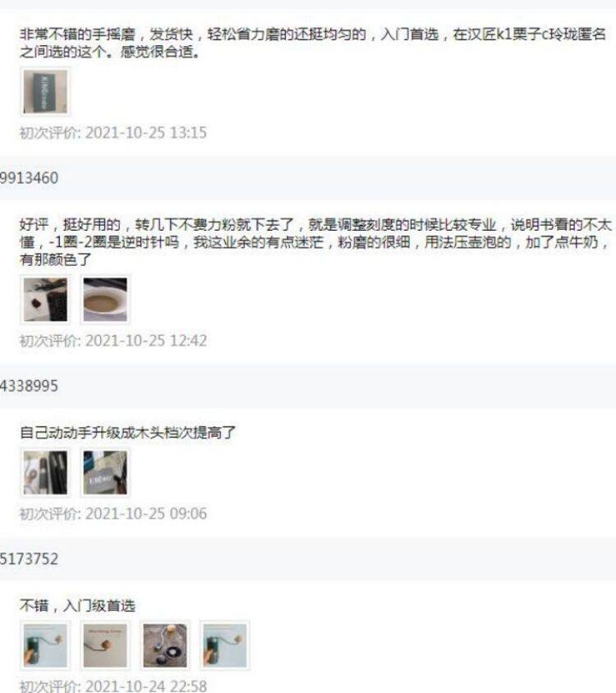Open the overhead grinder parts photo thumbnail
616x693 pixels.
coord(165,645)
